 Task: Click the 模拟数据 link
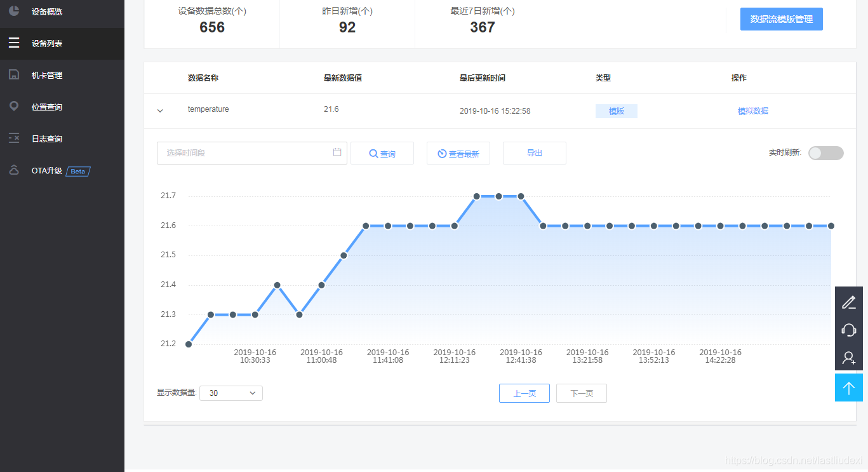click(x=753, y=111)
